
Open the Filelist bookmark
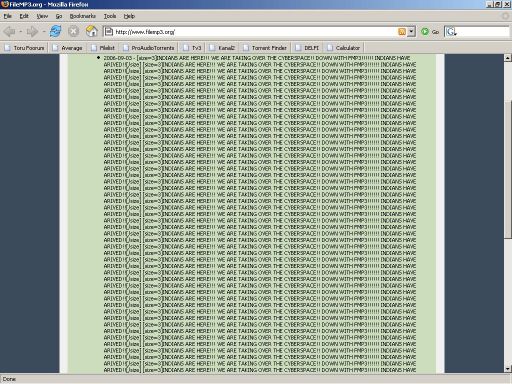tap(103, 48)
